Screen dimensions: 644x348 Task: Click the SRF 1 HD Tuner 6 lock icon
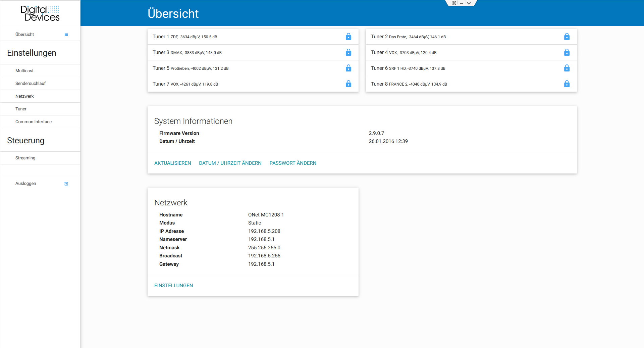[567, 68]
